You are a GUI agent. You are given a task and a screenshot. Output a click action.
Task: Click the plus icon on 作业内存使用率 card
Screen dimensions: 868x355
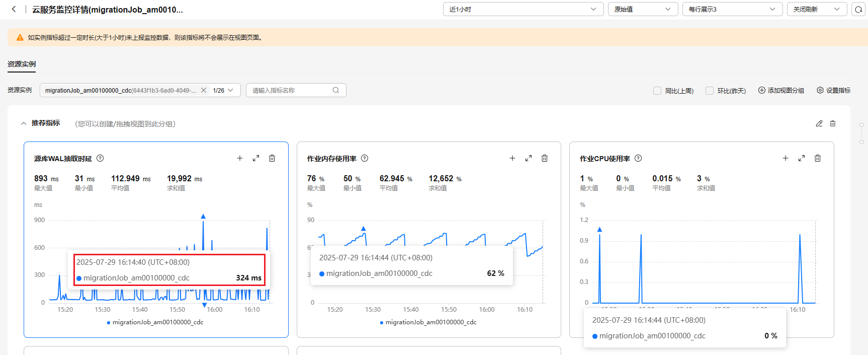[x=512, y=158]
